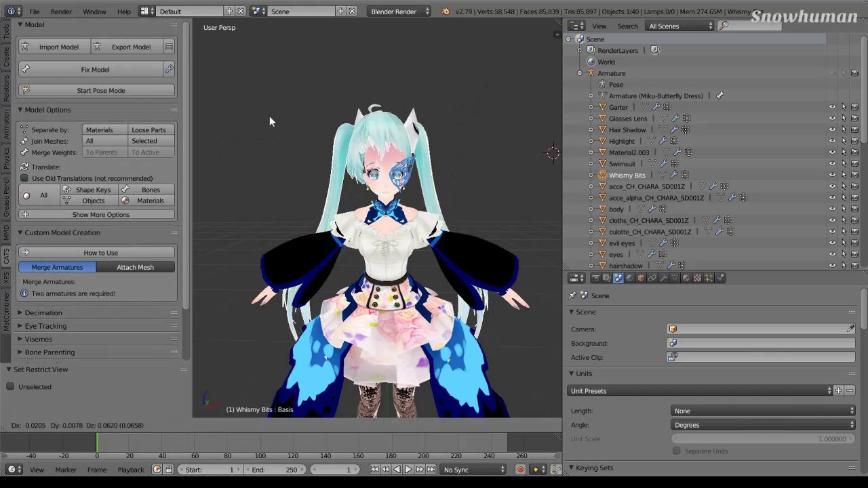Click the menu icon beside Export Model
The width and height of the screenshot is (868, 488).
coord(169,47)
